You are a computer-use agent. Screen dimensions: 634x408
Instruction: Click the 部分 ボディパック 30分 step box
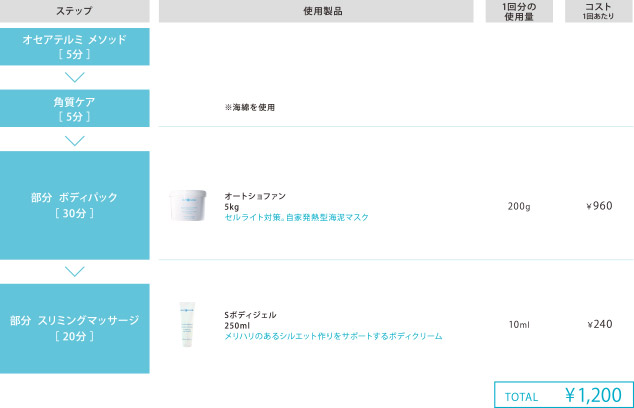(x=74, y=205)
